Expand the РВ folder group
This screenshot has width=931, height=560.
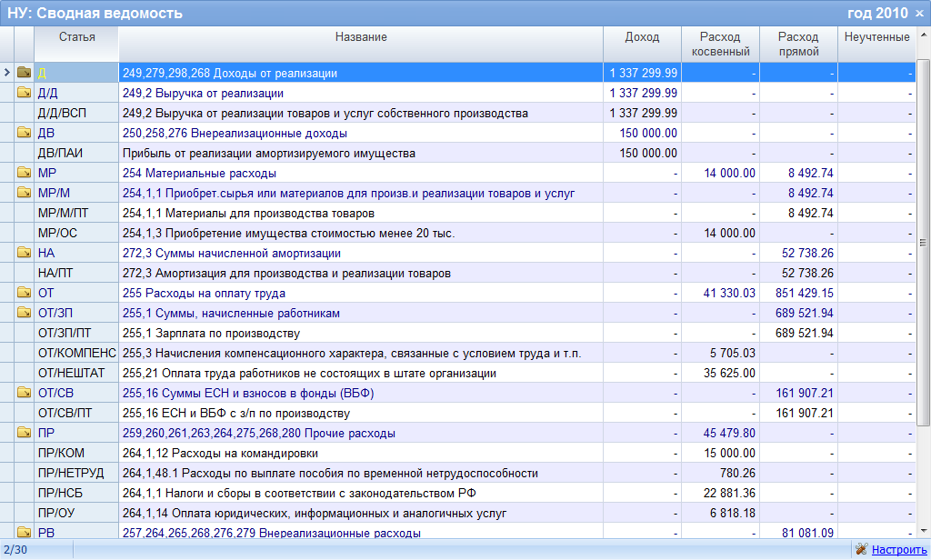tap(24, 532)
